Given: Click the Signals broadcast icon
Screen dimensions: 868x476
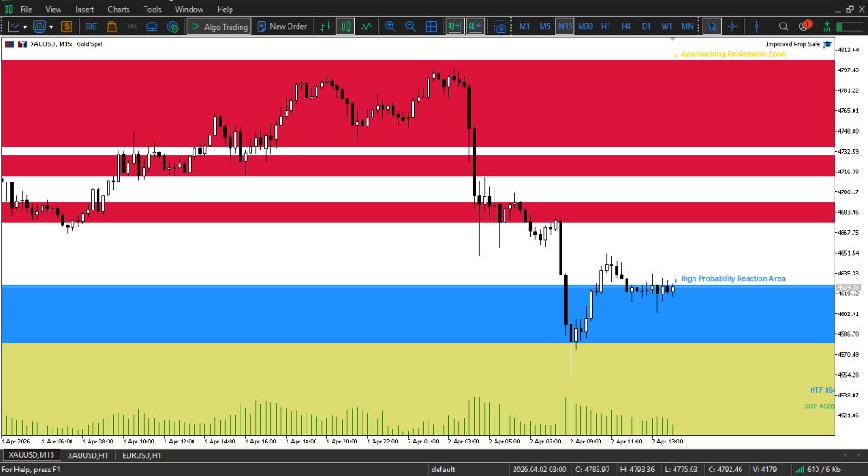Looking at the screenshot, I should pyautogui.click(x=132, y=26).
